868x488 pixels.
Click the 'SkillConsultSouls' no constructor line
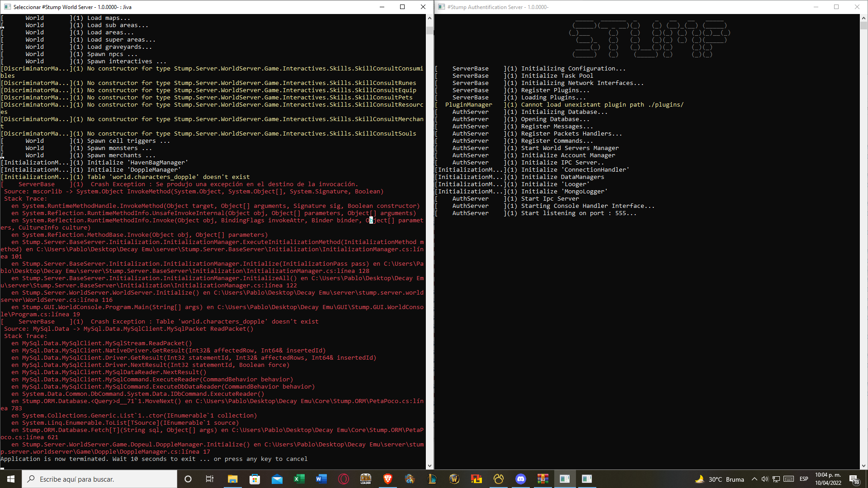(208, 134)
